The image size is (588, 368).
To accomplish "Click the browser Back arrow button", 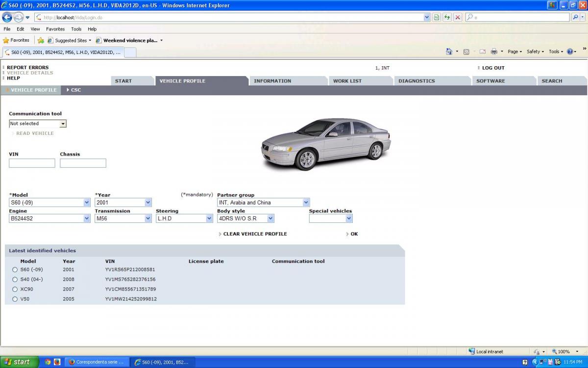I will point(7,17).
